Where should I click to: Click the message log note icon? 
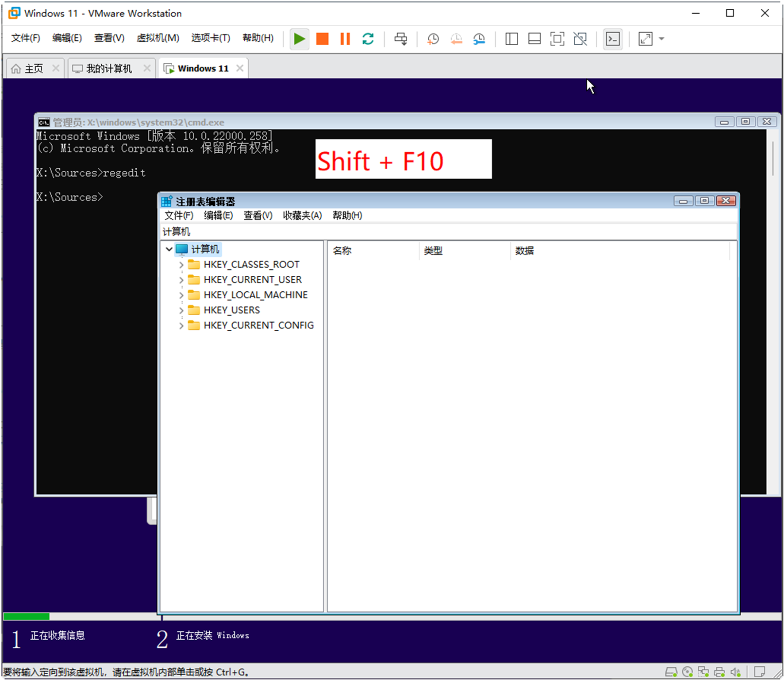(x=760, y=672)
